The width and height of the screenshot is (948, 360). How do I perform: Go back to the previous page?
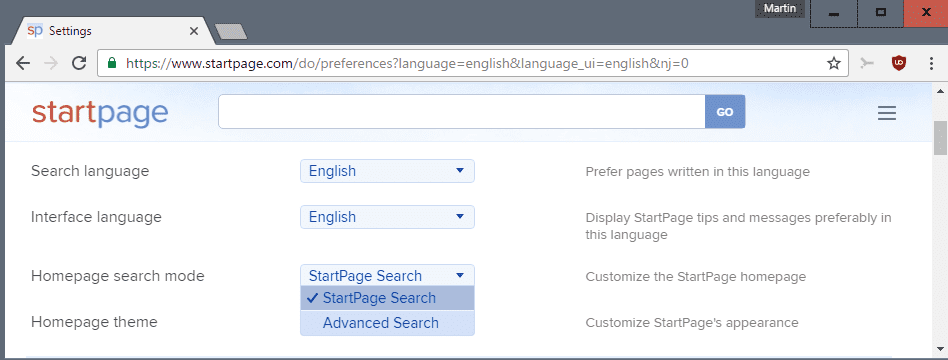coord(23,63)
